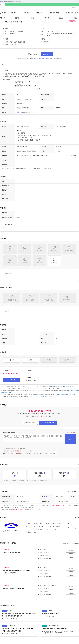This screenshot has height=644, width=79.
Task: Click the 면접 screening method icon
Action: 30,360
